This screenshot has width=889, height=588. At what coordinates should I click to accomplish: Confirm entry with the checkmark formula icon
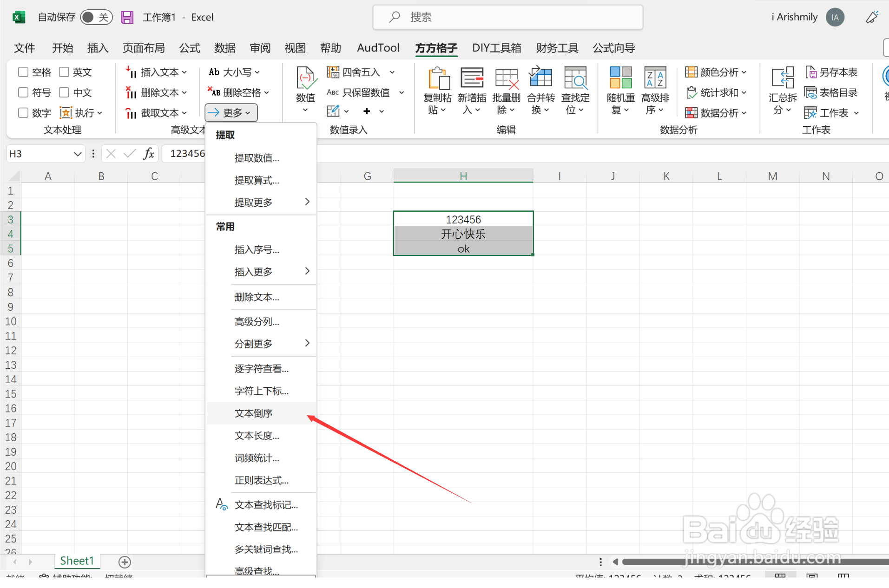130,154
